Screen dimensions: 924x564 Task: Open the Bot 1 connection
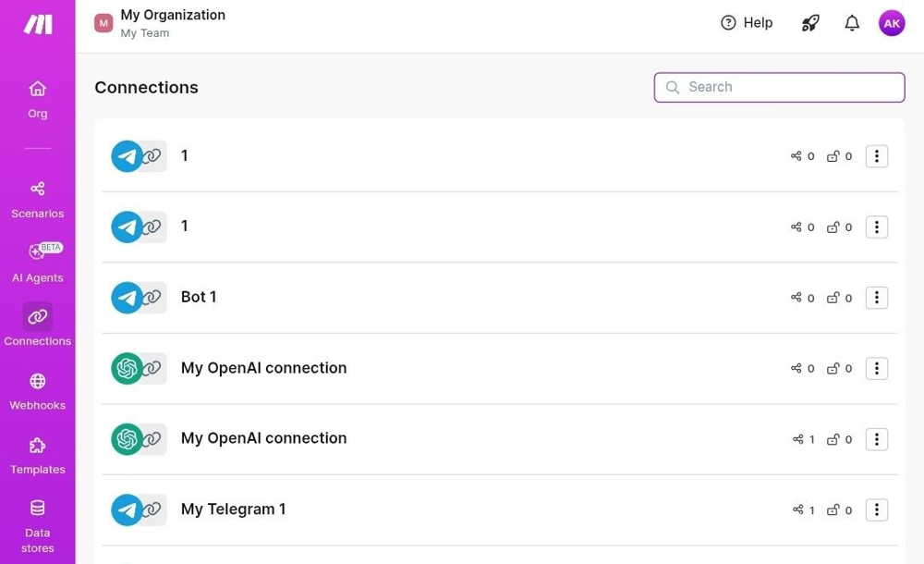tap(199, 298)
